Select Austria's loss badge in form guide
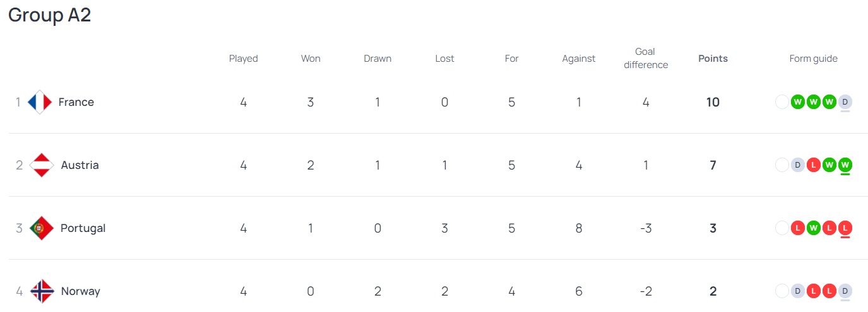This screenshot has width=868, height=312. click(x=814, y=165)
